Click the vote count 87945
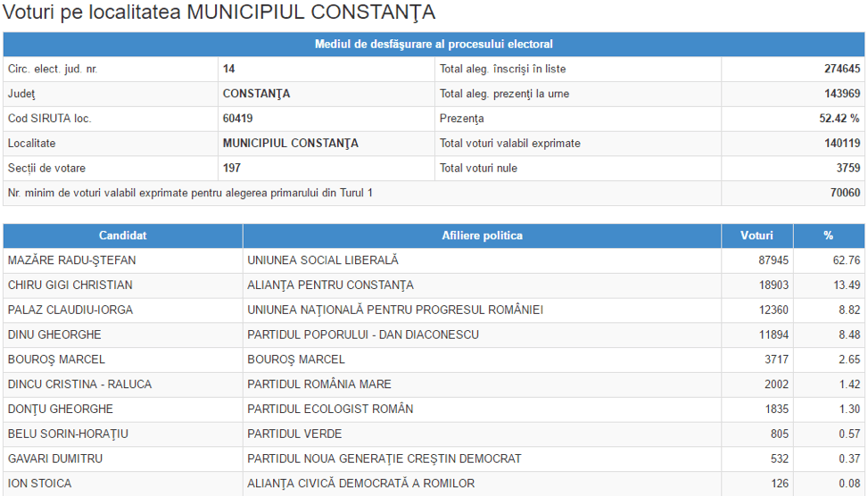The width and height of the screenshot is (868, 496). coord(772,260)
